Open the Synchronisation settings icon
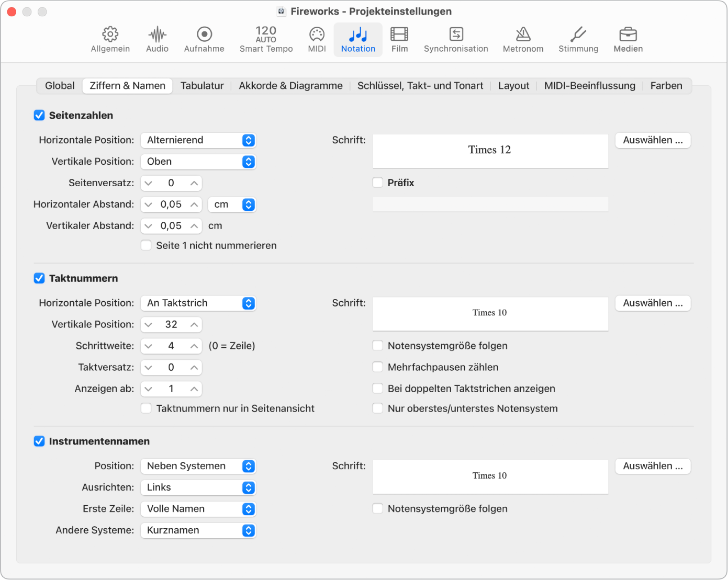 [456, 39]
